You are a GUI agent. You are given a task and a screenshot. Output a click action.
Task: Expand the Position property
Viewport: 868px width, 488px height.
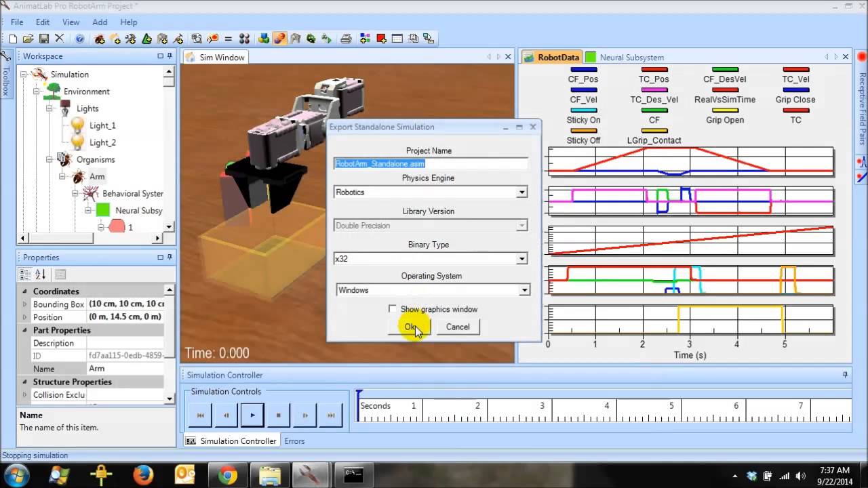24,317
